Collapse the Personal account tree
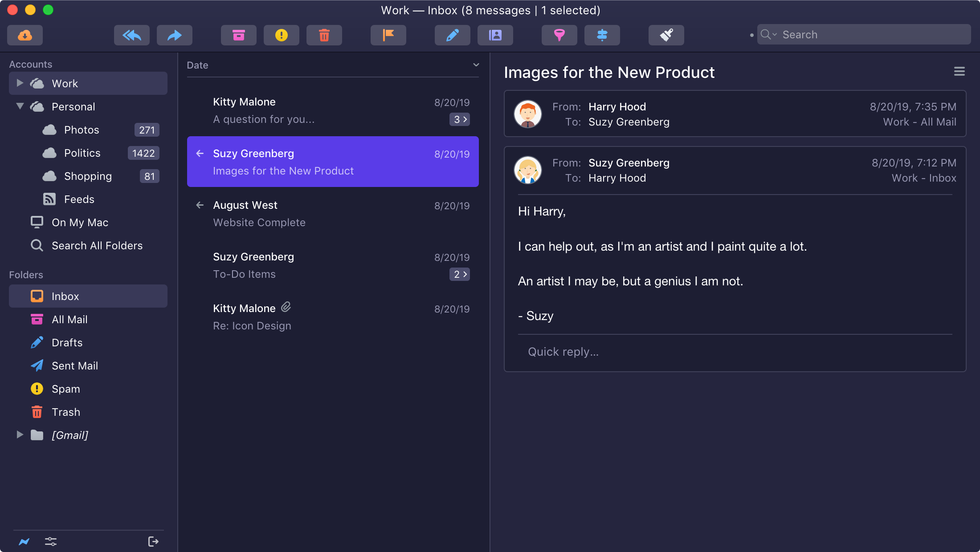This screenshot has height=552, width=980. (20, 106)
